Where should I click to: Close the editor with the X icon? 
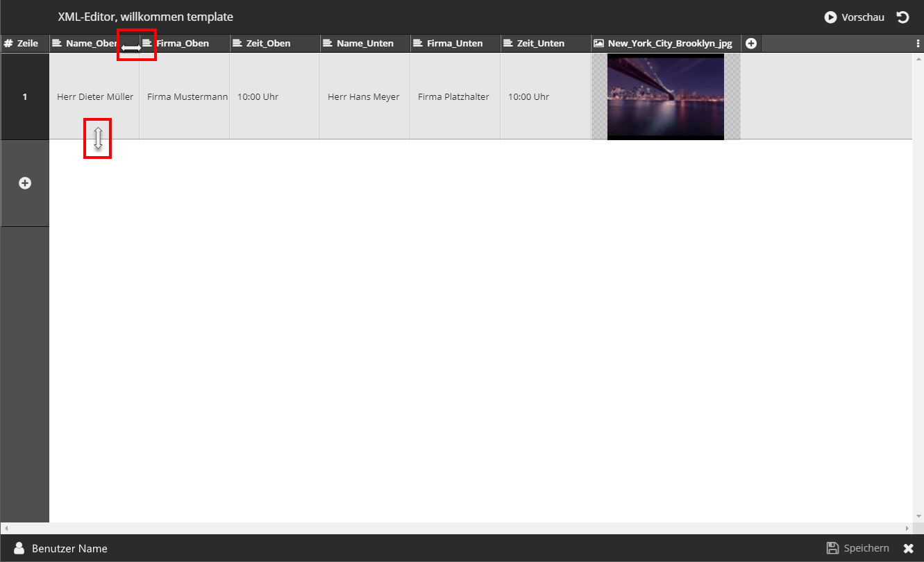[x=908, y=549]
